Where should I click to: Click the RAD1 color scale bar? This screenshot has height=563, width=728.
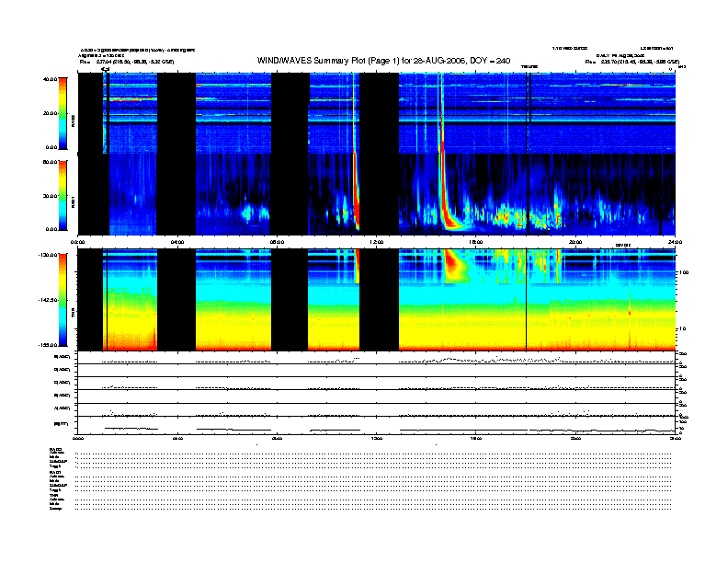tap(63, 195)
